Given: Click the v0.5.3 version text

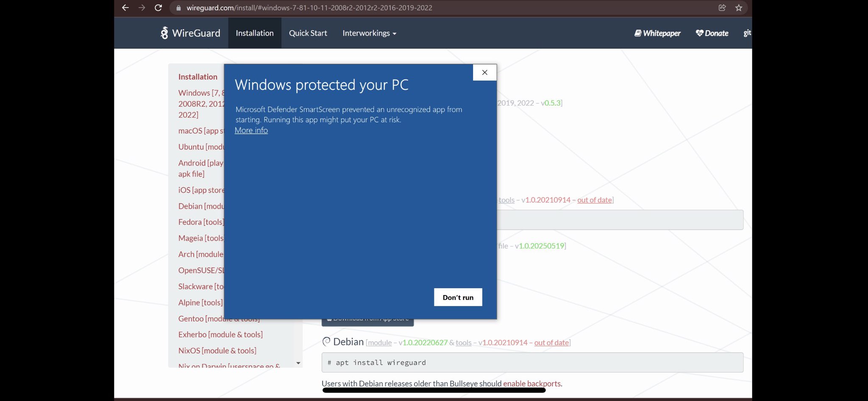Looking at the screenshot, I should (551, 103).
